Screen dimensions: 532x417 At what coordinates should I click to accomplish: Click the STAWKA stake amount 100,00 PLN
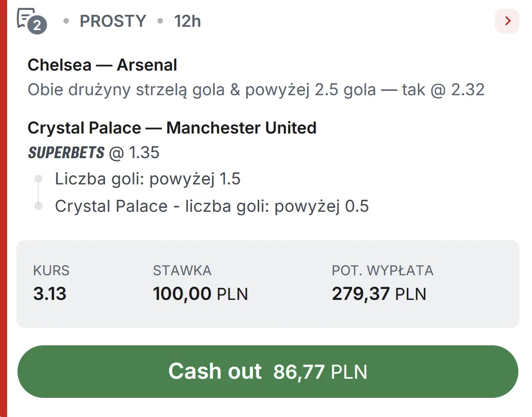[x=200, y=294]
